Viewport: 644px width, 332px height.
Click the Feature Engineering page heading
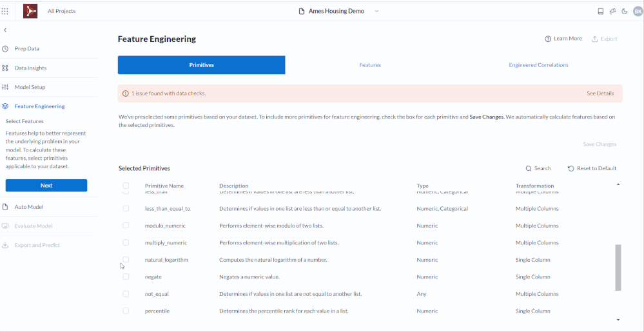(x=157, y=39)
